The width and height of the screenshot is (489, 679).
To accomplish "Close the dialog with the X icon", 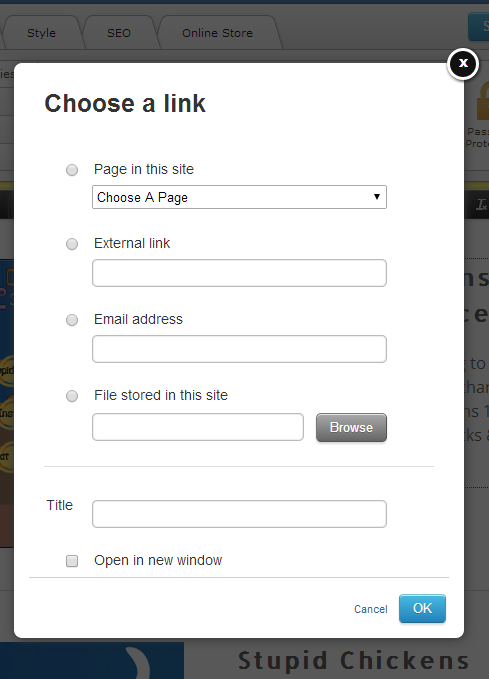I will 463,64.
